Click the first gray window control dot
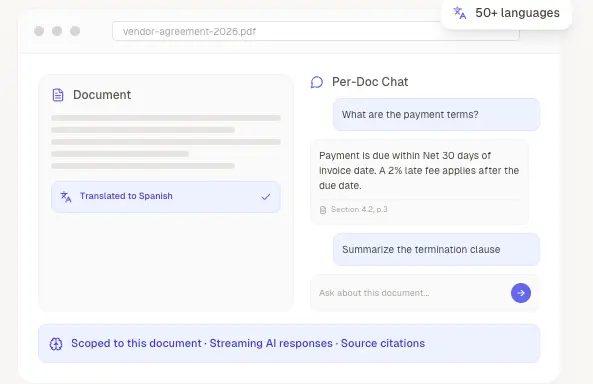 (39, 31)
